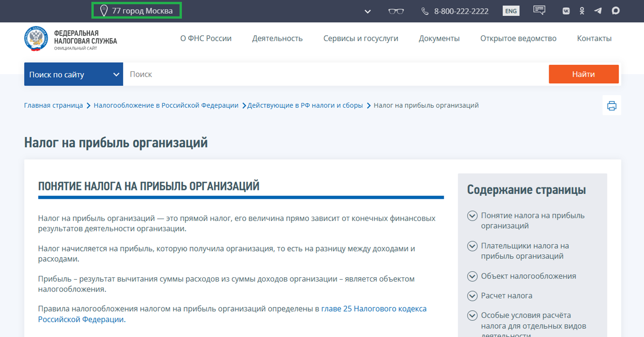The height and width of the screenshot is (337, 644).
Task: Open the 'Сервисы и госуслуги' menu
Action: (361, 38)
